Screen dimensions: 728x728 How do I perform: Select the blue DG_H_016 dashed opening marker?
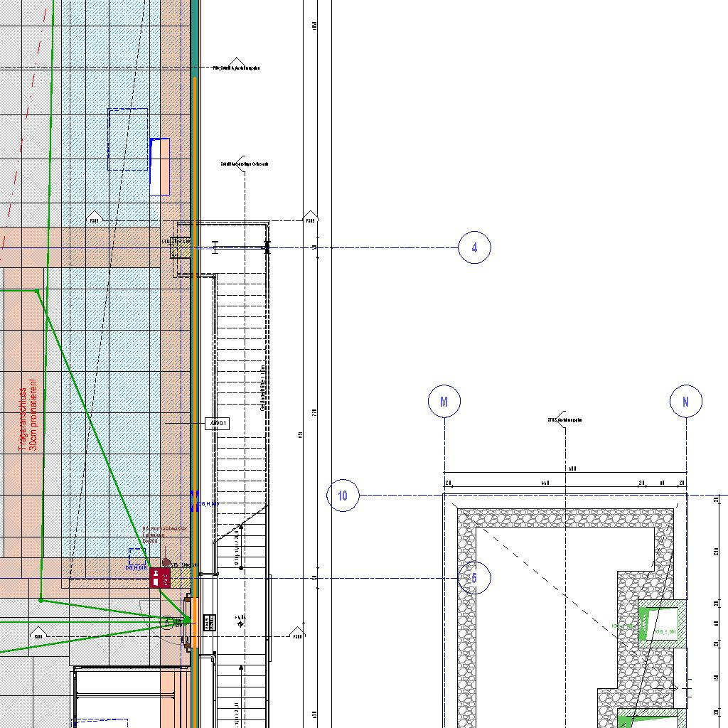tap(136, 558)
